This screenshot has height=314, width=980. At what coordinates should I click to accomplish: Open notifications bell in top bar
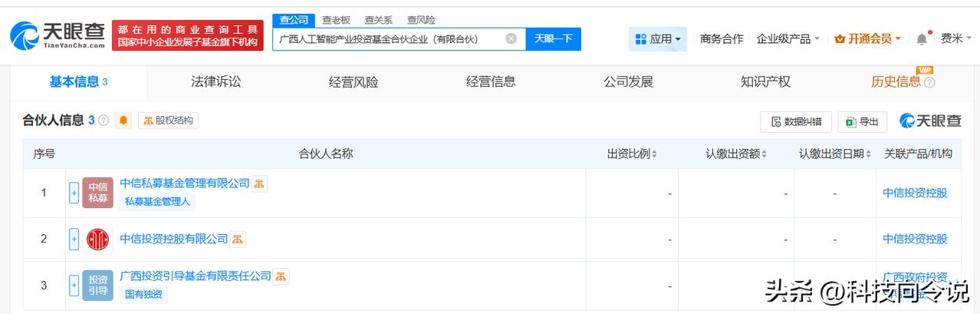921,38
